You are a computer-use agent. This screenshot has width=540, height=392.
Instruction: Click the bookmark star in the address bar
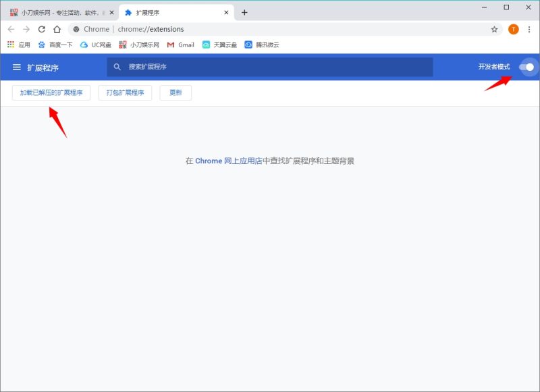click(495, 29)
